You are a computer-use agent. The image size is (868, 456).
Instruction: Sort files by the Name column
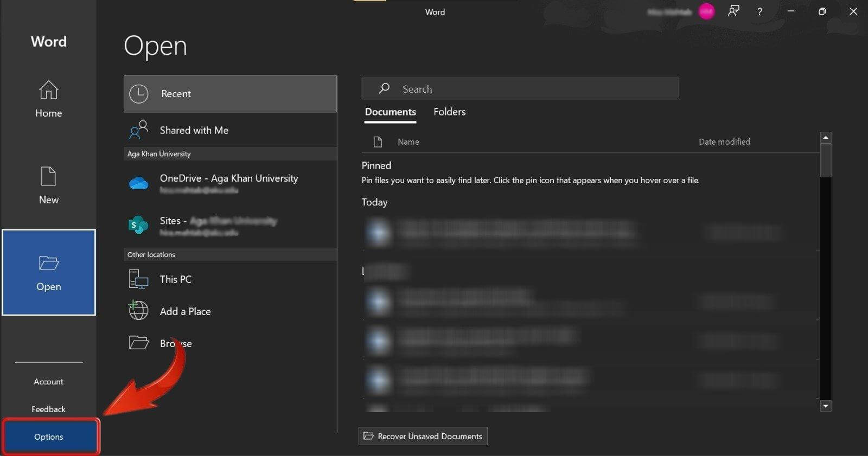(409, 142)
